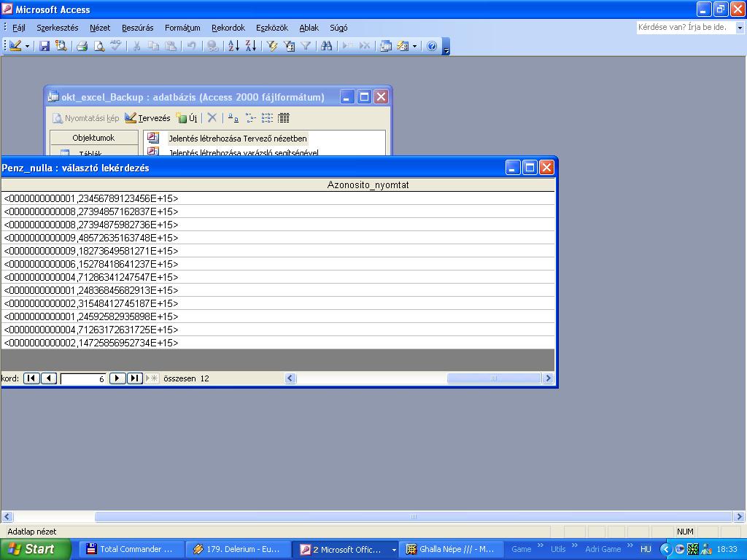Click the Microsoft Access Help question mark icon
The height and width of the screenshot is (560, 747).
[432, 46]
